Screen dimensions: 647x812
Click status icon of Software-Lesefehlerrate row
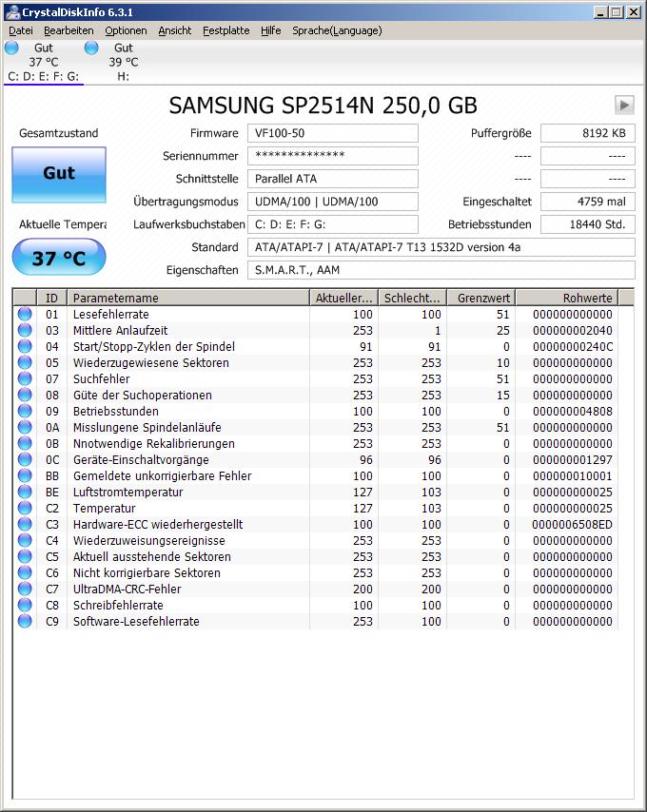pos(25,621)
